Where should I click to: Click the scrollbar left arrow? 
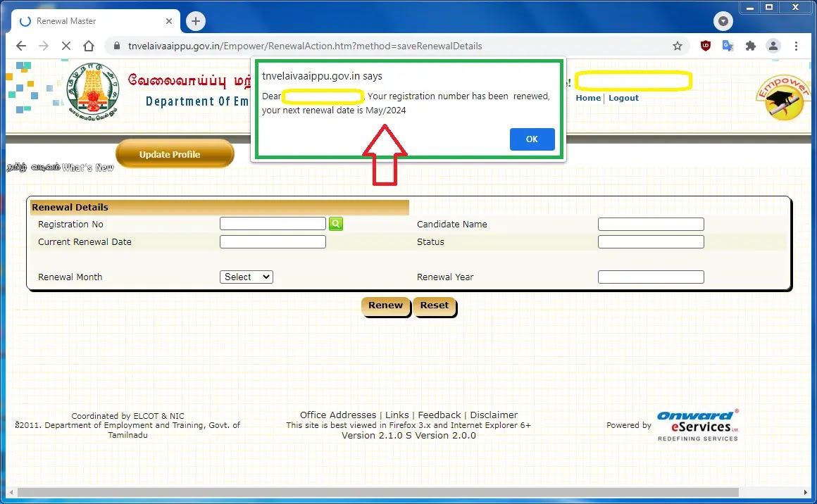pyautogui.click(x=11, y=492)
